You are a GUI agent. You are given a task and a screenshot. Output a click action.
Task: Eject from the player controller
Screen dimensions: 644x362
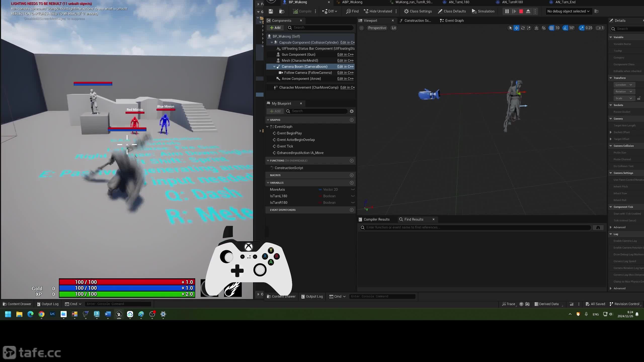tap(528, 11)
